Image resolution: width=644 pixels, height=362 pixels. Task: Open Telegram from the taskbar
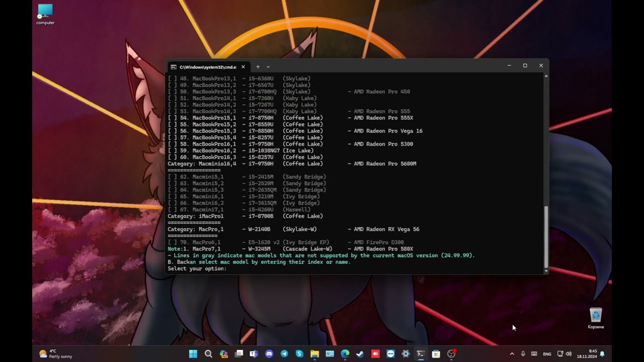(284, 354)
